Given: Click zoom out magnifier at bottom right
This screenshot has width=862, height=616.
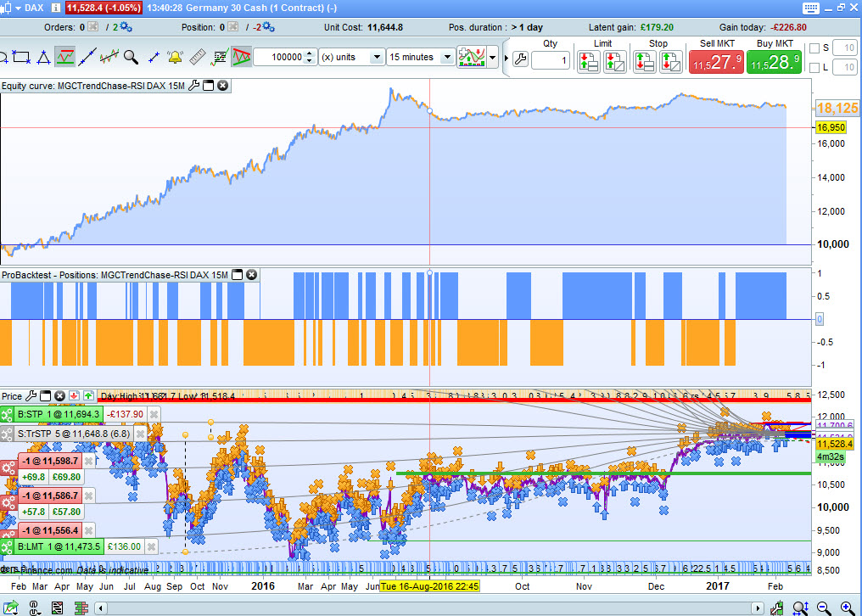Looking at the screenshot, I should click(x=825, y=608).
